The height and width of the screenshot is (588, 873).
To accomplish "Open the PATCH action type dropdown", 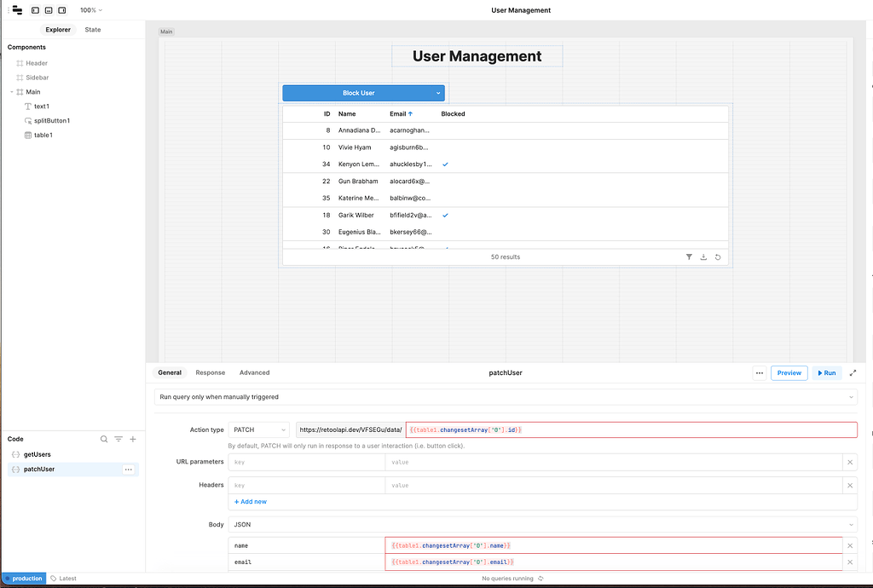I will tap(258, 429).
